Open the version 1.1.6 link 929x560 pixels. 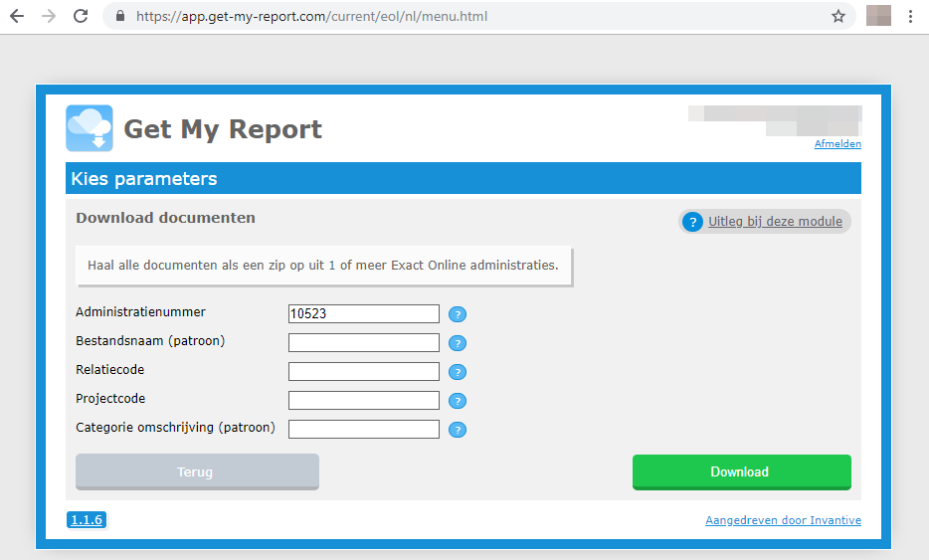point(87,519)
